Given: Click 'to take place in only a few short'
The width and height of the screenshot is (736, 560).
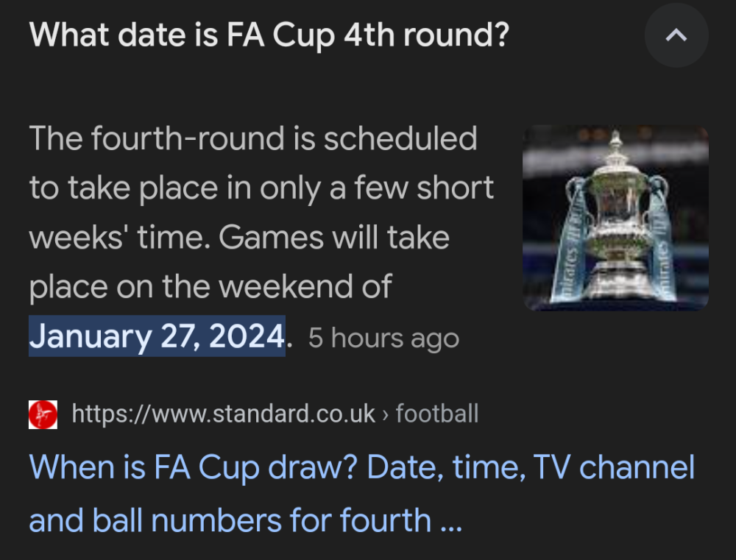Looking at the screenshot, I should (x=261, y=188).
